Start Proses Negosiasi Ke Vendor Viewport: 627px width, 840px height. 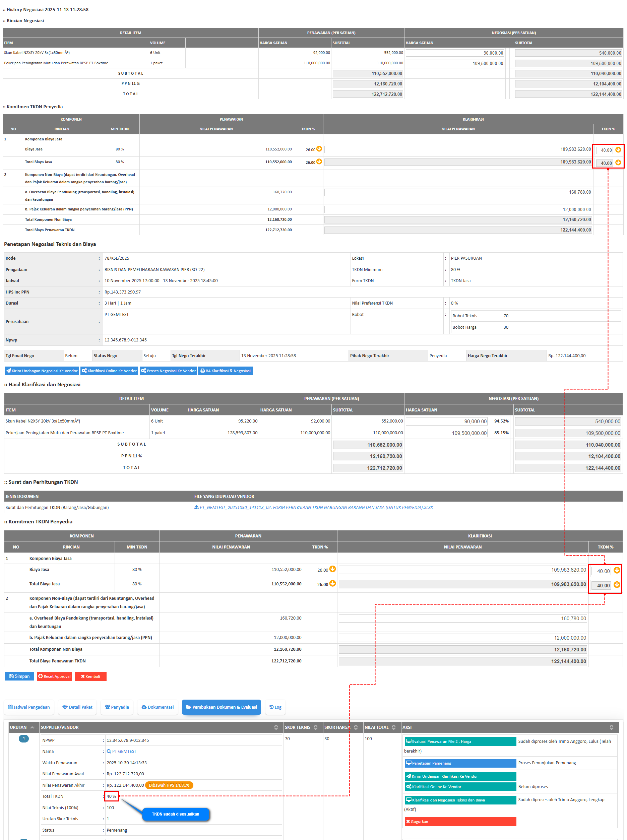click(168, 371)
